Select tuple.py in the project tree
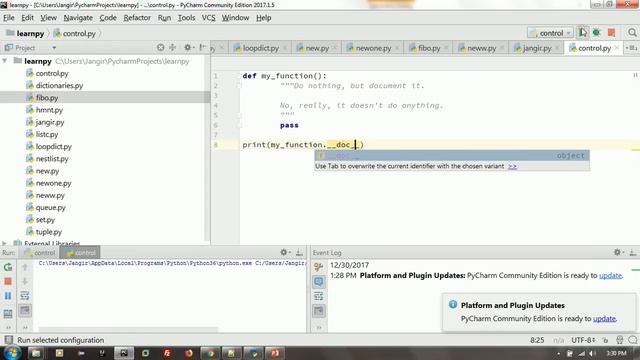 [49, 232]
